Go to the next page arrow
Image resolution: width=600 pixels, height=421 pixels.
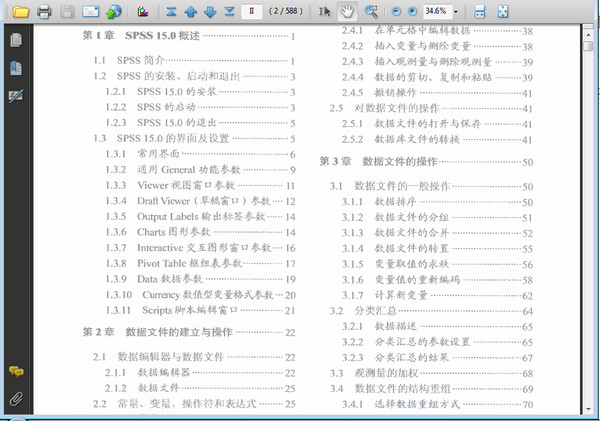[210, 12]
